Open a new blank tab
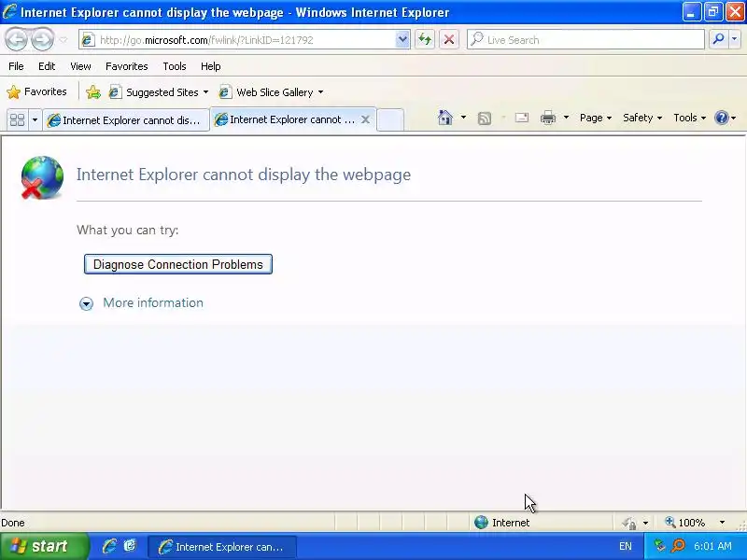 point(390,119)
